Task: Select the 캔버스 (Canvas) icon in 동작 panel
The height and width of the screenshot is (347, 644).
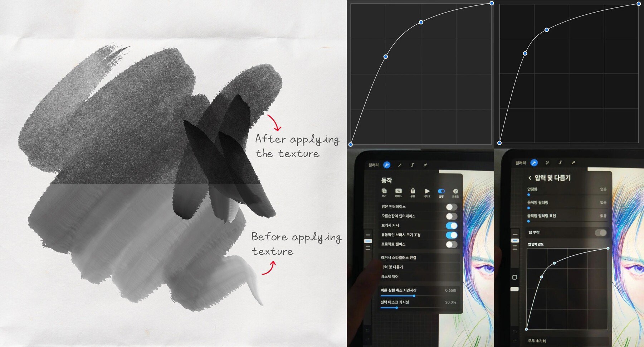Action: (398, 191)
